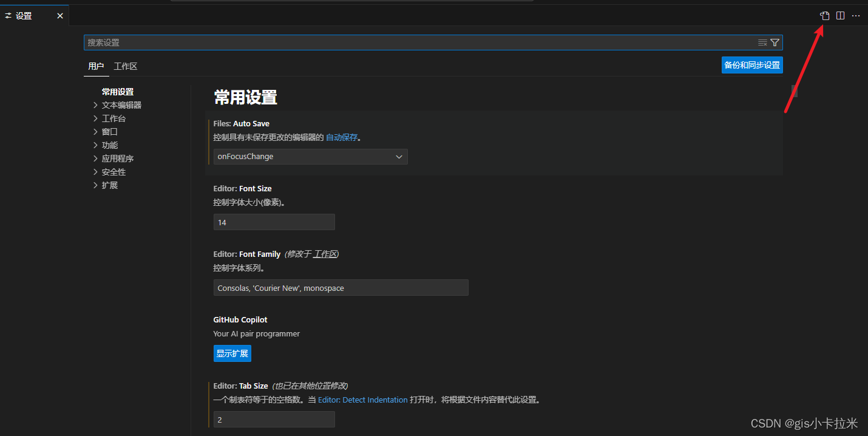868x436 pixels.
Task: Expand the 扩展 settings category
Action: pos(110,185)
